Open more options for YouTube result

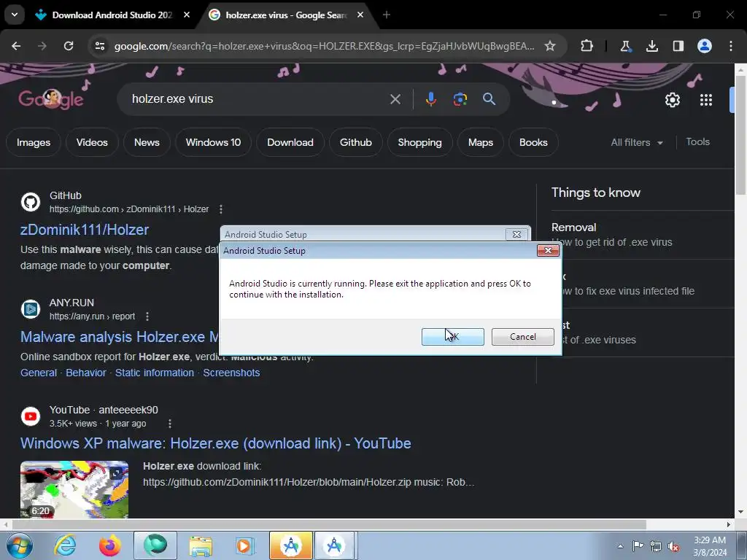pyautogui.click(x=169, y=424)
